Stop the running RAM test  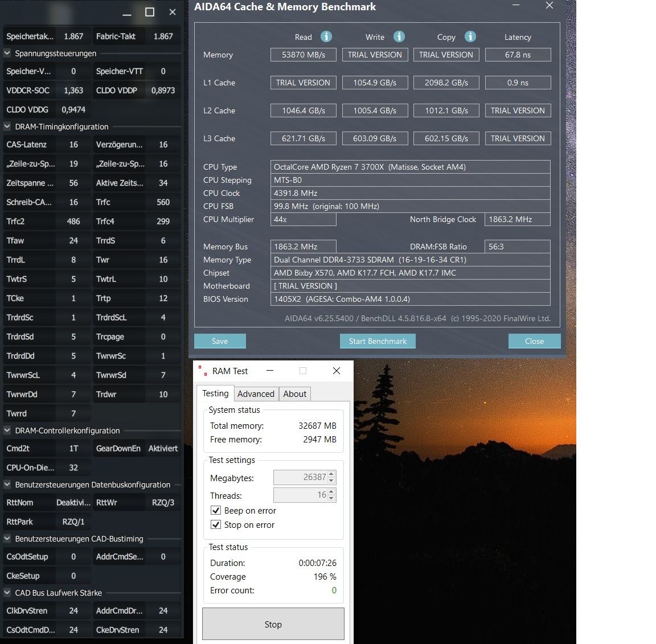coord(273,624)
